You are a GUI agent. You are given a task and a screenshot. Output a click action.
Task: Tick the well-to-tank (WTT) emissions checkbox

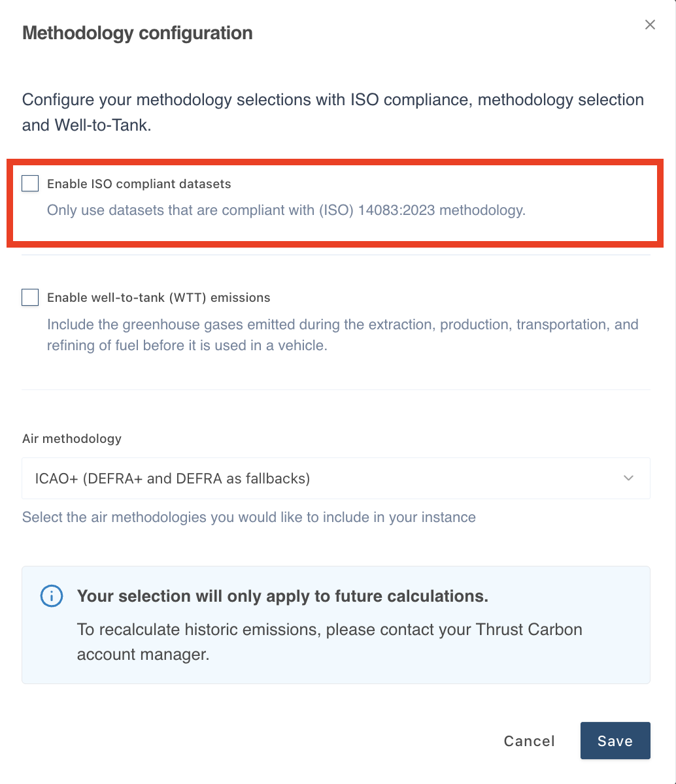pos(30,297)
